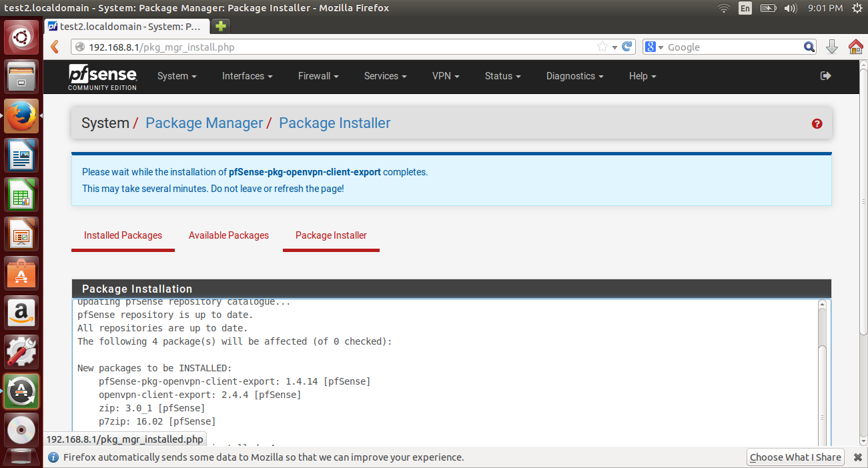Screen dimensions: 868x468
Task: Switch to Available Packages tab
Action: tap(229, 235)
